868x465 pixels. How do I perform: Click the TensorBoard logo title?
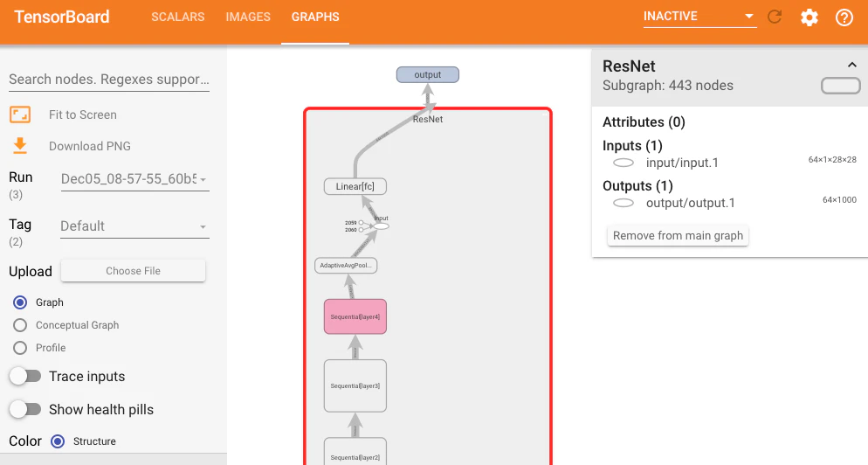tap(62, 17)
